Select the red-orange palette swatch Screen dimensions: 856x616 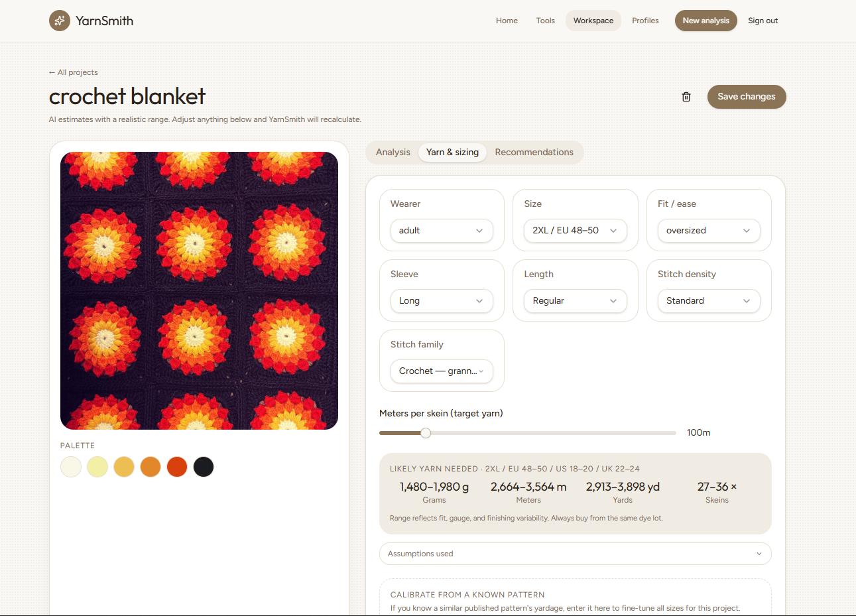[177, 467]
